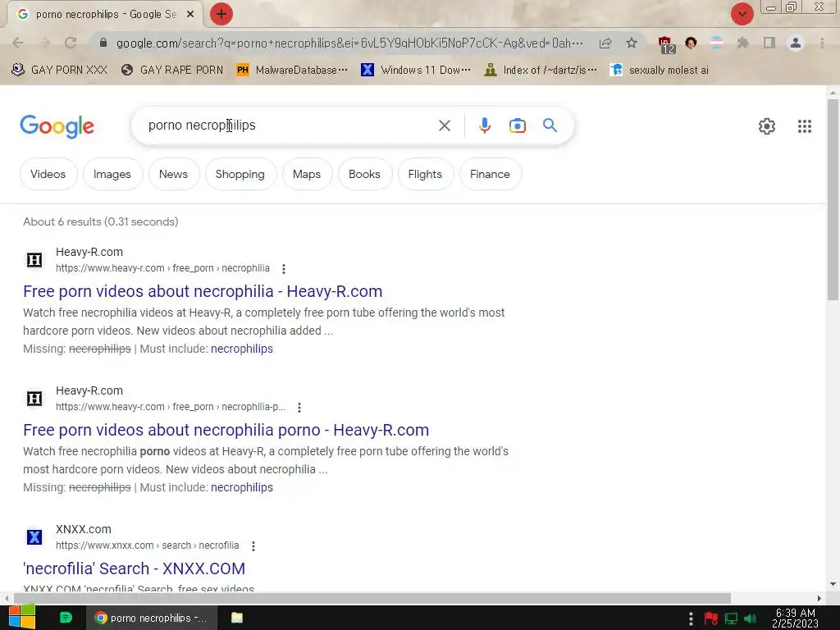This screenshot has height=630, width=840.
Task: Open the Index of /~dartz bookmark
Action: pos(540,71)
